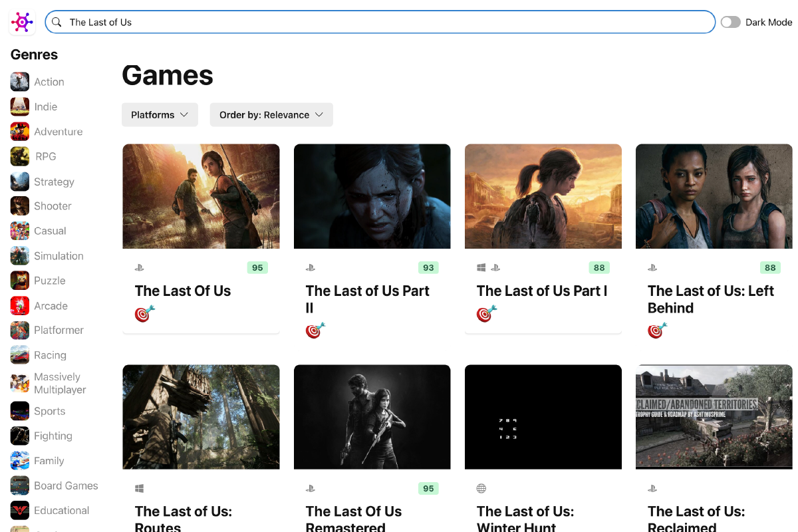Open the Racing genre link
This screenshot has height=532, width=798.
tap(51, 355)
